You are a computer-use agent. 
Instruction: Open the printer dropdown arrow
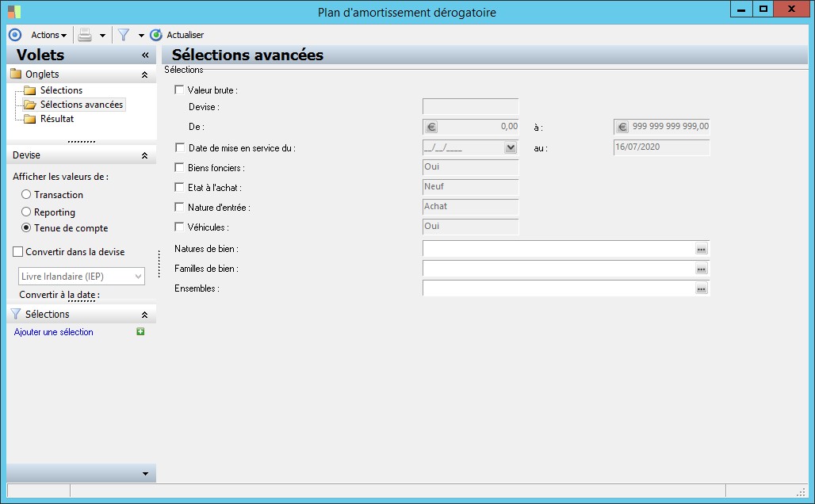102,36
